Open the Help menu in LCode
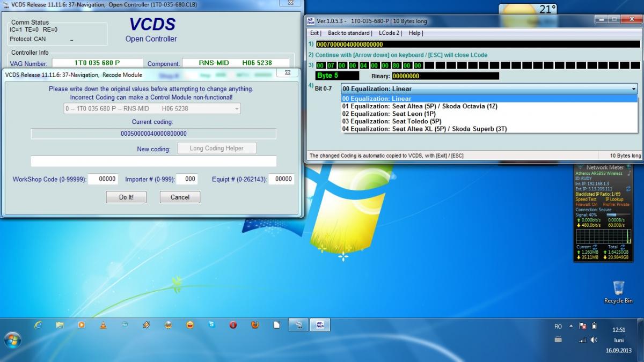Viewport: 644px width, 362px height. (415, 33)
